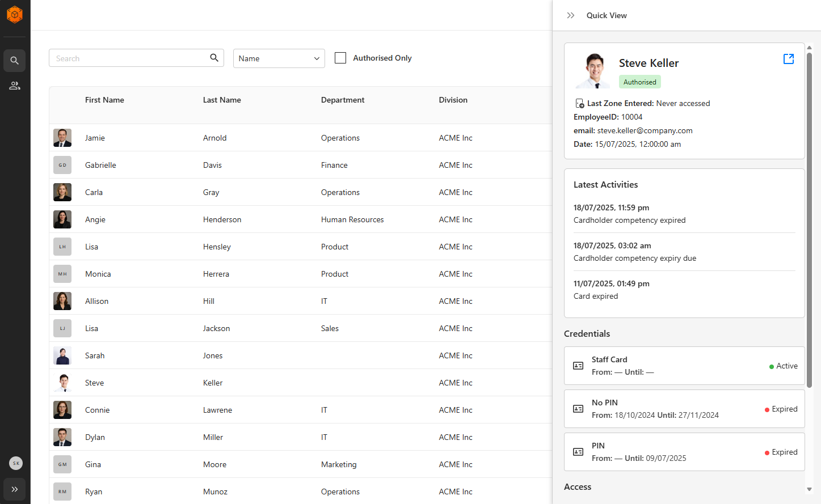Select the Jamie Arnold row

(284, 138)
